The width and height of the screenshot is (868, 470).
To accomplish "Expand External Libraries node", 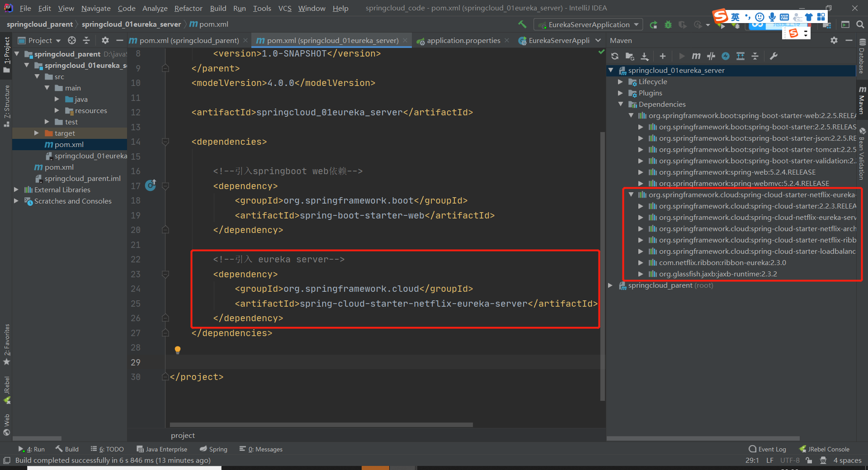I will point(16,190).
